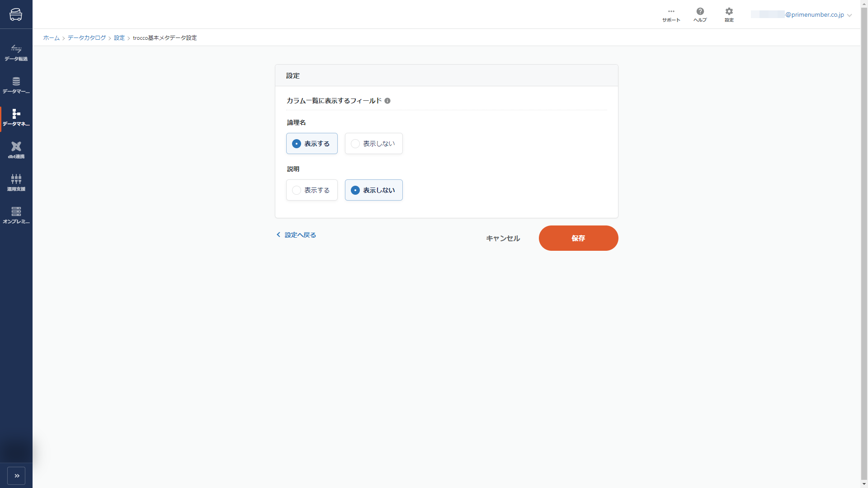Screen dimensions: 868x488
Task: Open the データ転送 sidebar section
Action: tap(16, 53)
